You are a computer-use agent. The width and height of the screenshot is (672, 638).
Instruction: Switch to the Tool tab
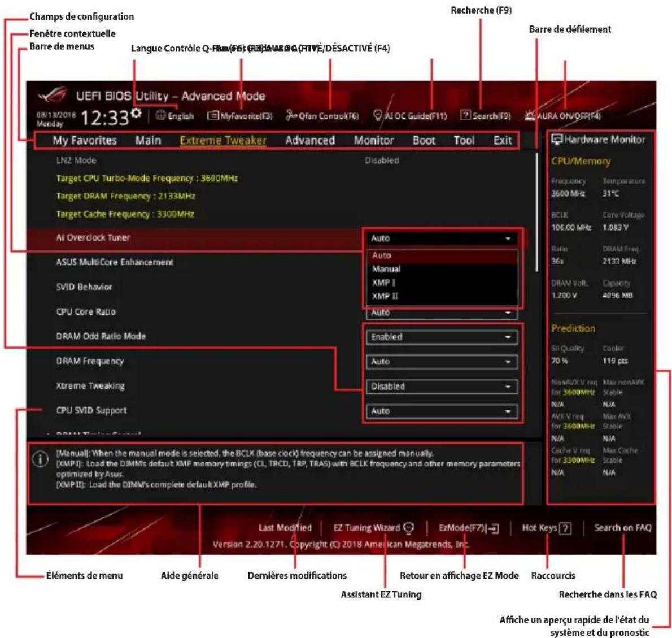pyautogui.click(x=464, y=140)
